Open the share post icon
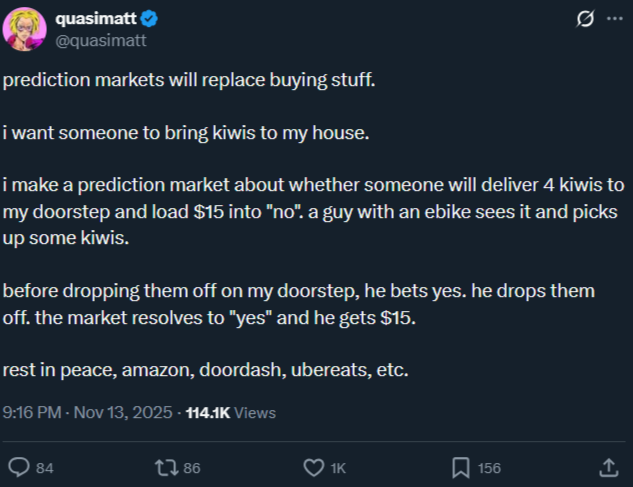 coord(607,467)
